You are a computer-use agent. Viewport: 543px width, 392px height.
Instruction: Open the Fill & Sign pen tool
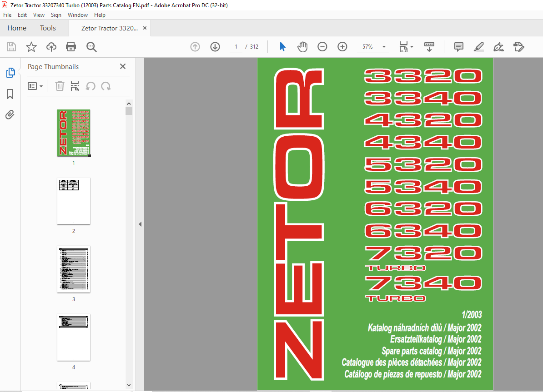(499, 47)
